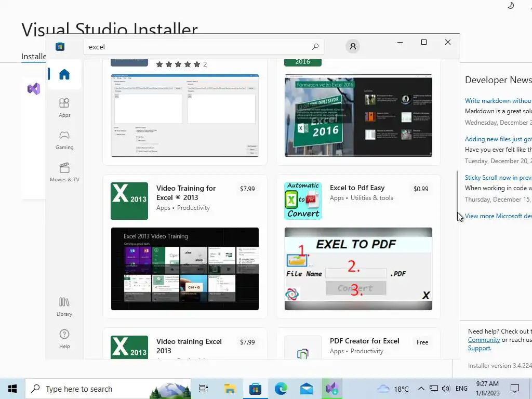Show hidden tray icons chevron

(421, 389)
